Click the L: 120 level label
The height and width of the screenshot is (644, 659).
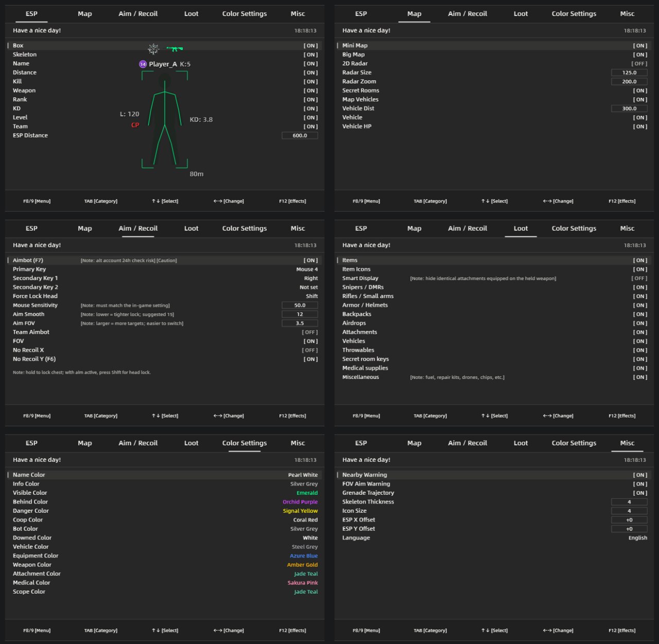(130, 114)
